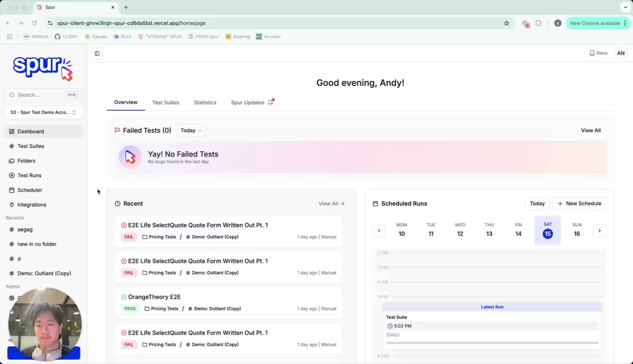
Task: Go to next week in calendar
Action: 599,231
